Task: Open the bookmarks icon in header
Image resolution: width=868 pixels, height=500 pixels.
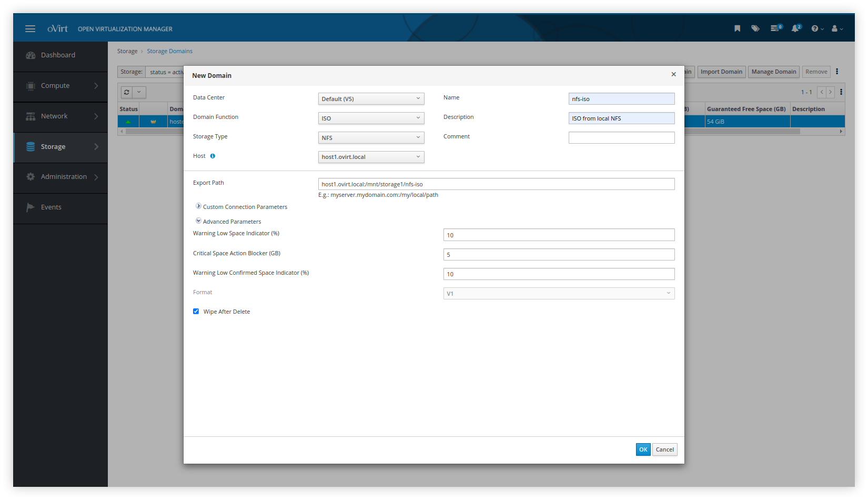Action: (x=737, y=28)
